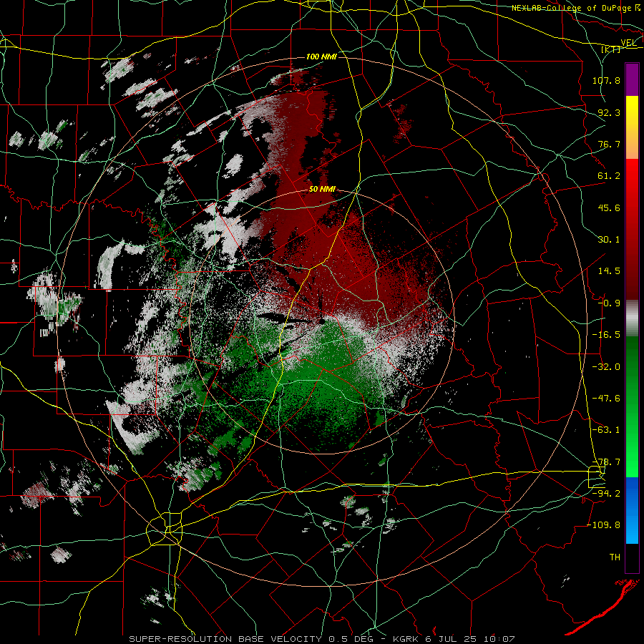Image resolution: width=644 pixels, height=644 pixels.
Task: Select the -94.2 legend value
Action: [606, 493]
